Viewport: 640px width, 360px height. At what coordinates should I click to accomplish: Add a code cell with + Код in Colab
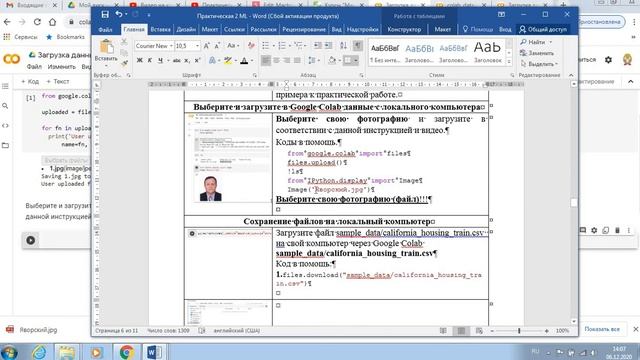pyautogui.click(x=30, y=82)
